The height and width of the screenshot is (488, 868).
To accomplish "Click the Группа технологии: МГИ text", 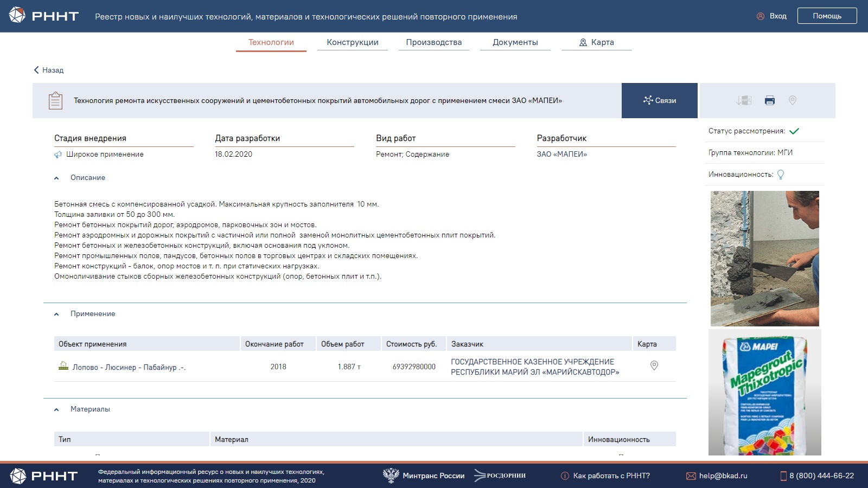I will coord(751,152).
